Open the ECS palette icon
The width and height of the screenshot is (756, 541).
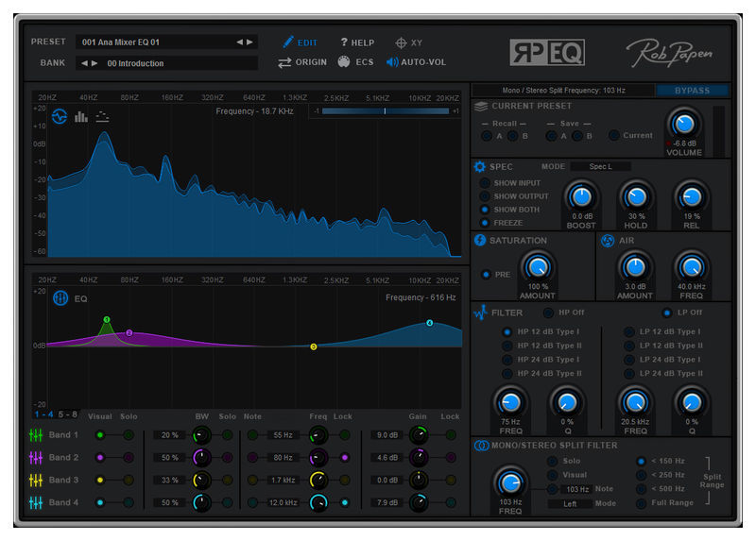pyautogui.click(x=344, y=61)
